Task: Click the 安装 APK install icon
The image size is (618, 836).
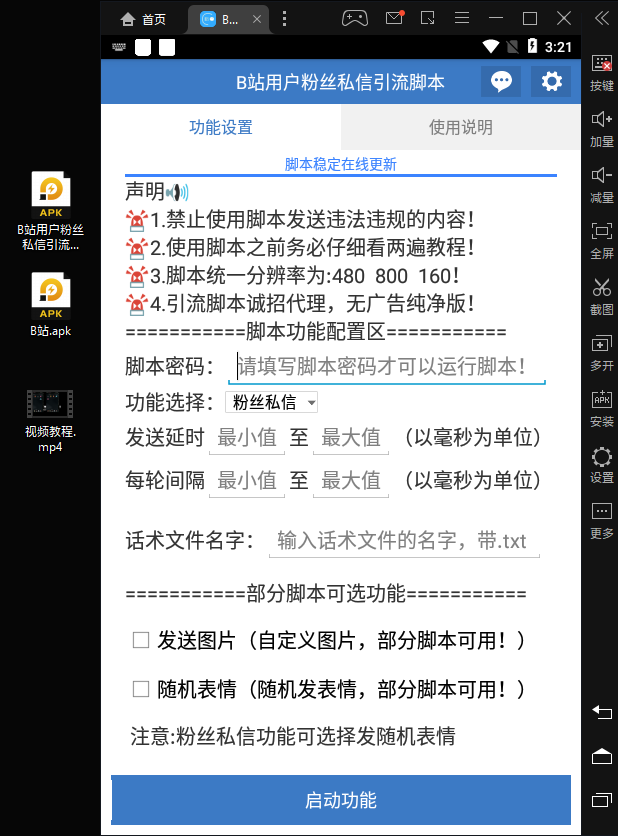Action: click(x=601, y=408)
